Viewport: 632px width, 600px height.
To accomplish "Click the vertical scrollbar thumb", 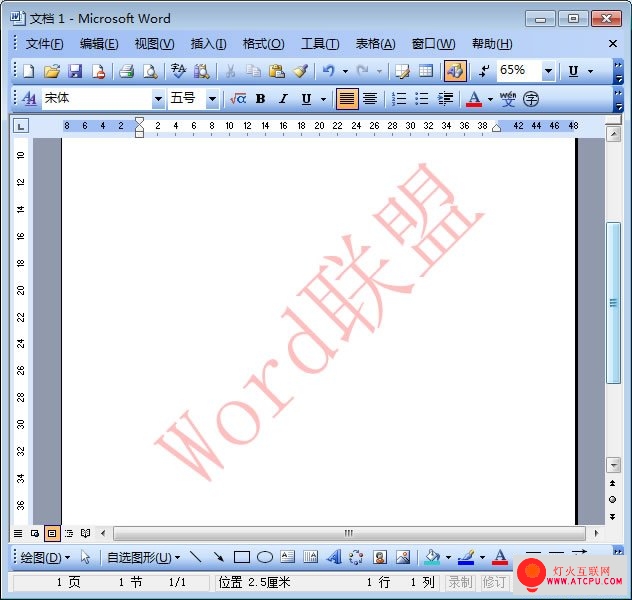I will (x=613, y=303).
